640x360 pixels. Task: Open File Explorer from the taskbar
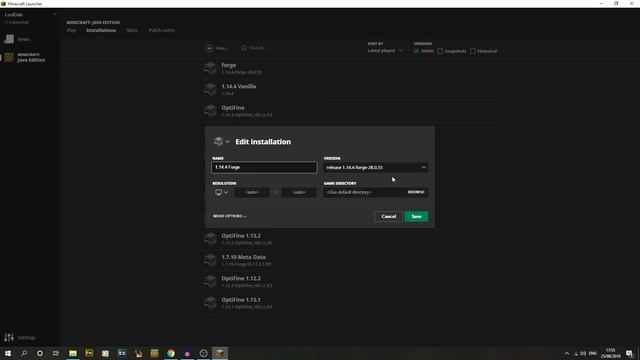coord(73,353)
